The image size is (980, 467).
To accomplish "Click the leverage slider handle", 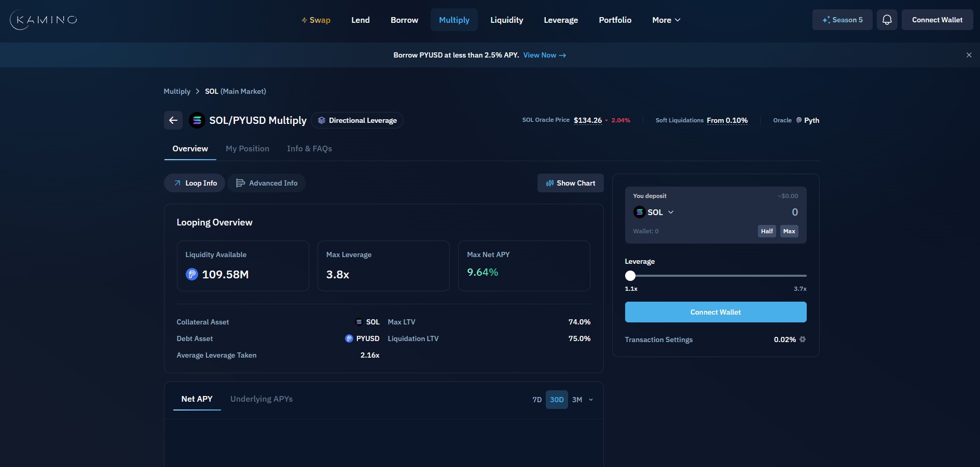I will coord(630,276).
